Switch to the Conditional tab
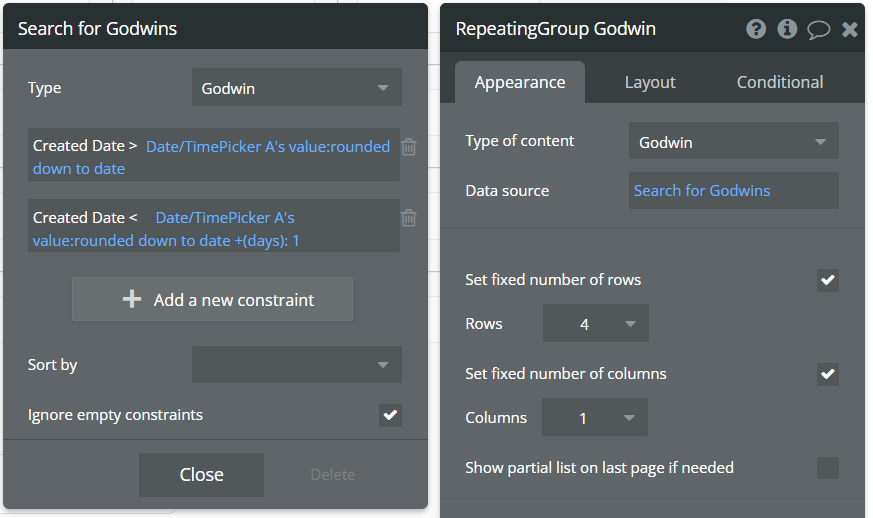Image resolution: width=873 pixels, height=518 pixels. (780, 82)
